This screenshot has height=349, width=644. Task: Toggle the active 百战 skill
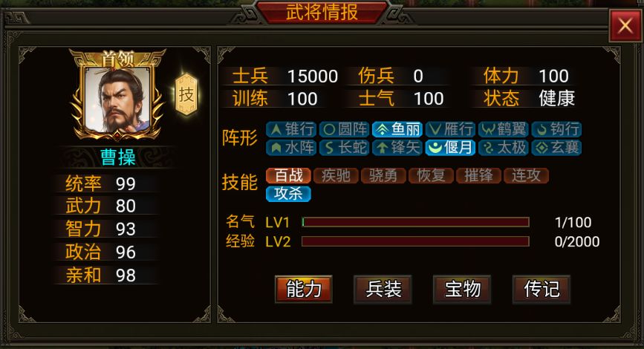coord(288,175)
